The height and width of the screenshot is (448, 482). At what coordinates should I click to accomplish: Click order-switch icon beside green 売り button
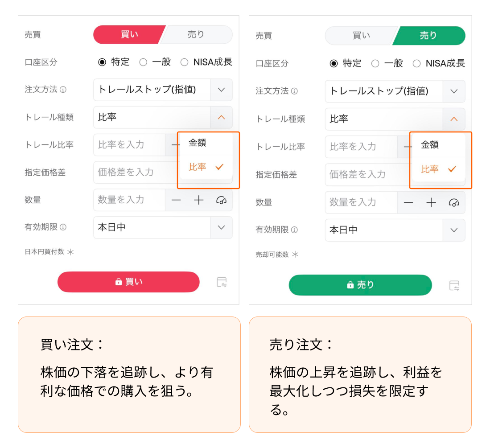(x=454, y=286)
